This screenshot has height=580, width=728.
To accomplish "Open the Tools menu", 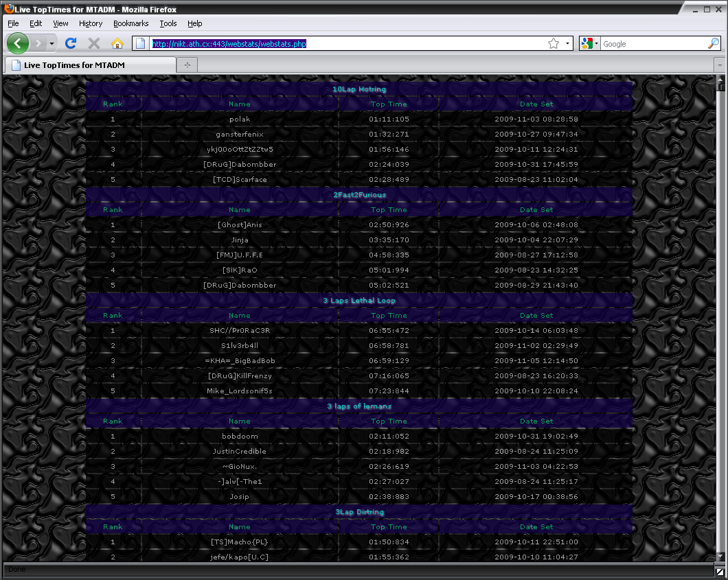I will tap(168, 23).
